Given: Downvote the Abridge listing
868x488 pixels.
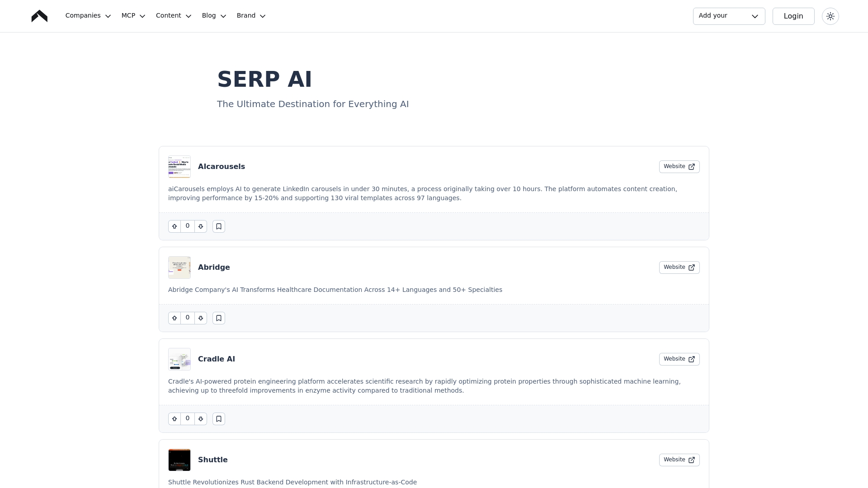Looking at the screenshot, I should (x=201, y=318).
